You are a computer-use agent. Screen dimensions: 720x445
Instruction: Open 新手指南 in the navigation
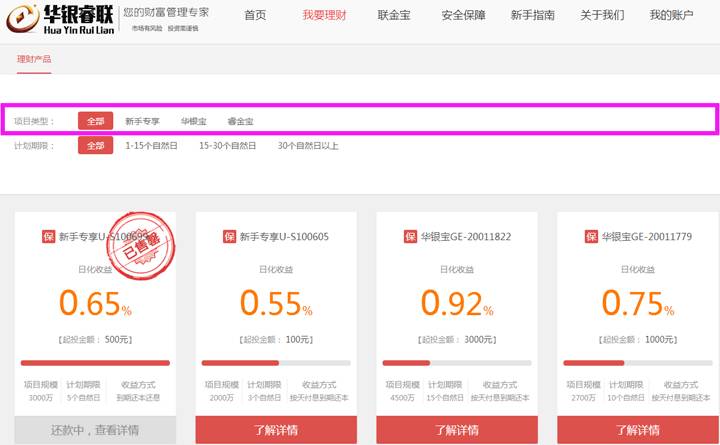(x=533, y=15)
